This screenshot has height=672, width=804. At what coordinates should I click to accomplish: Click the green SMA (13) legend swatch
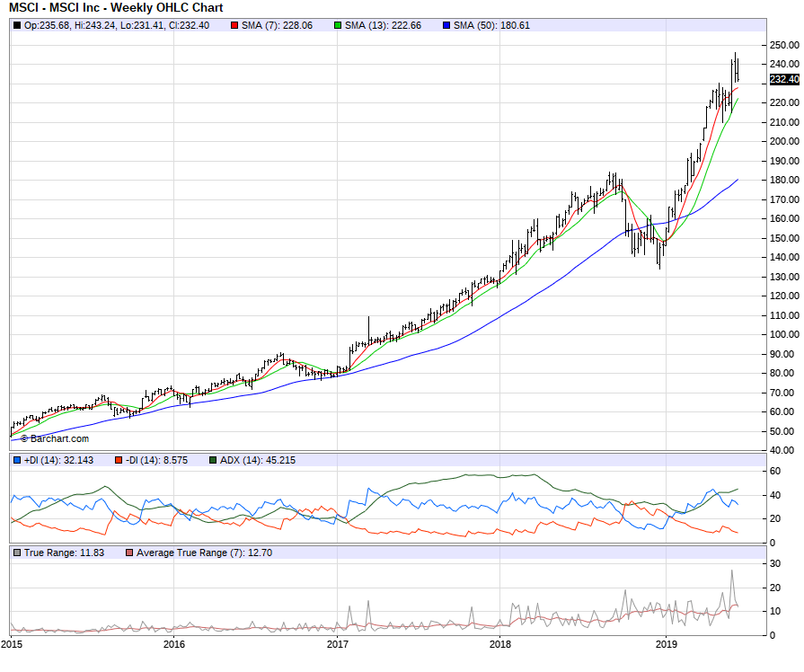pyautogui.click(x=338, y=25)
